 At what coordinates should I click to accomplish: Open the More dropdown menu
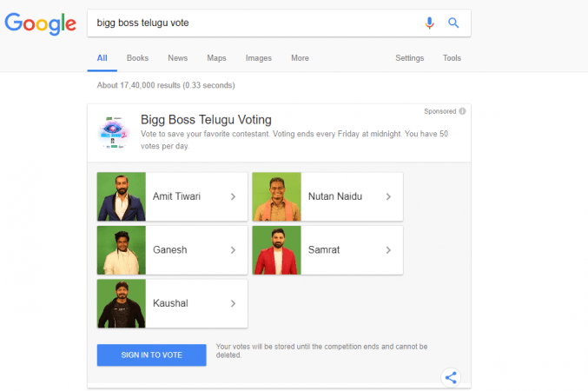[300, 58]
